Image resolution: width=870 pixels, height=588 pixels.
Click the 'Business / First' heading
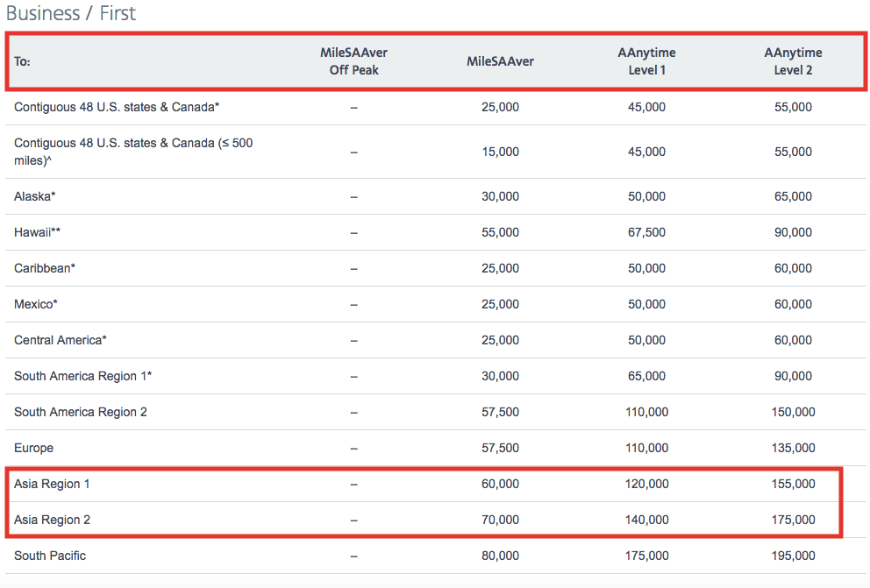[70, 13]
